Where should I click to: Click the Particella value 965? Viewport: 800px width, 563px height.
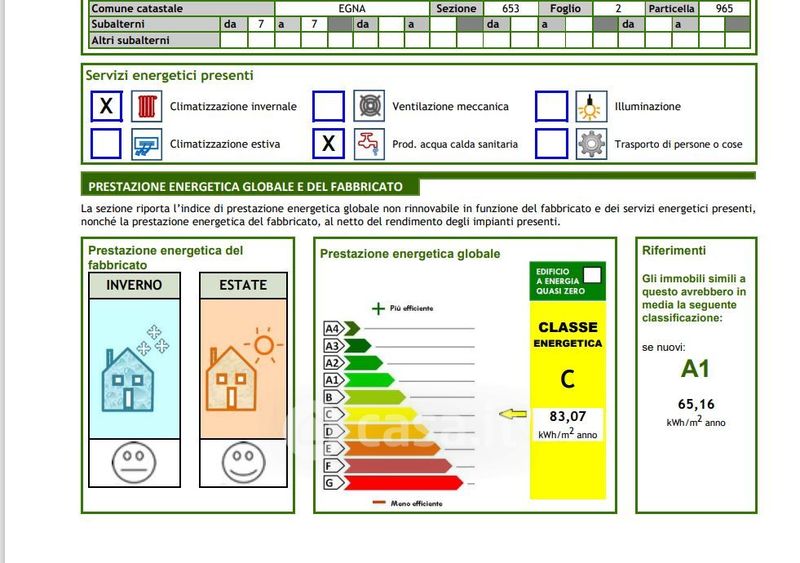point(724,8)
